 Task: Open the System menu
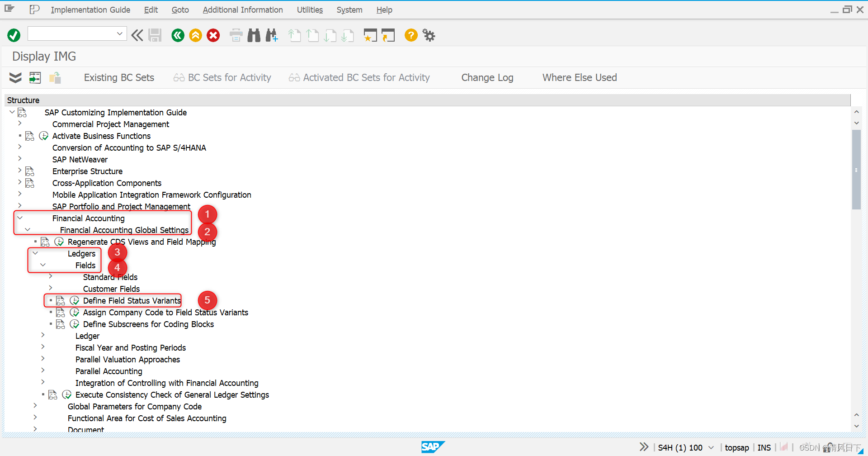(x=349, y=9)
